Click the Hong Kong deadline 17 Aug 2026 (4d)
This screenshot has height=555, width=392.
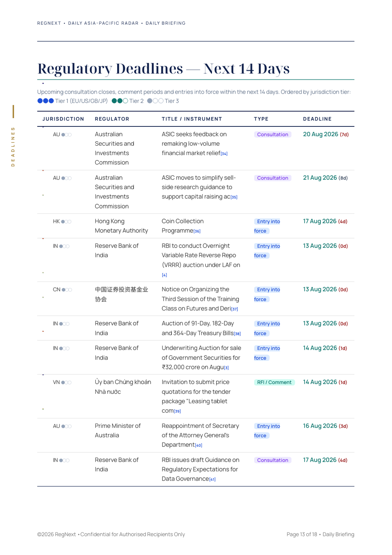coord(325,221)
